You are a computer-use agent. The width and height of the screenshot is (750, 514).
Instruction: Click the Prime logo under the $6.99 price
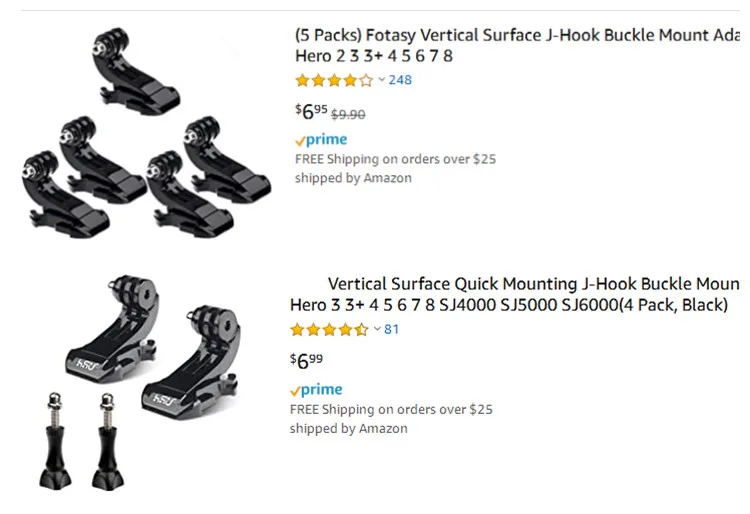tap(316, 390)
